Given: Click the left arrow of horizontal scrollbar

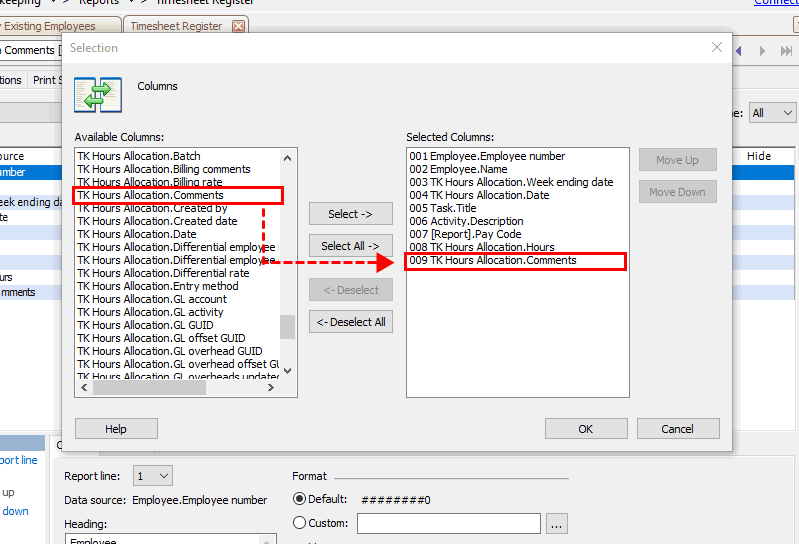Looking at the screenshot, I should point(84,389).
